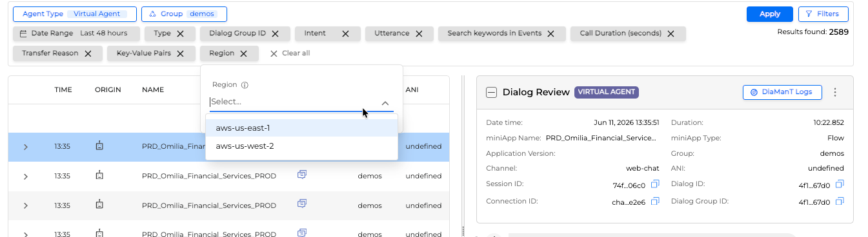Remove the Call Duration (seconds) filter
Image resolution: width=868 pixels, height=237 pixels.
[x=671, y=33]
